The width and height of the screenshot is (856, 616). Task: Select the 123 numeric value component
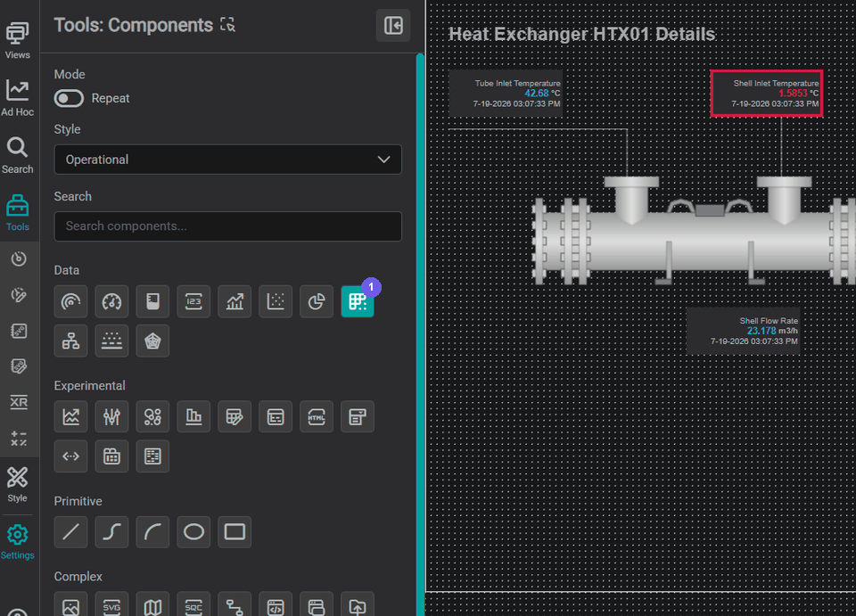[193, 301]
